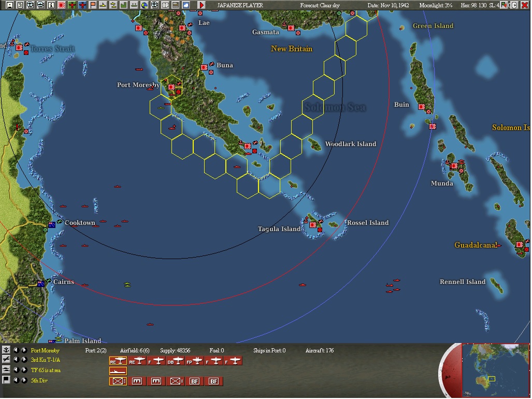Select the blue-background aircraft toolbar icon

82,5
